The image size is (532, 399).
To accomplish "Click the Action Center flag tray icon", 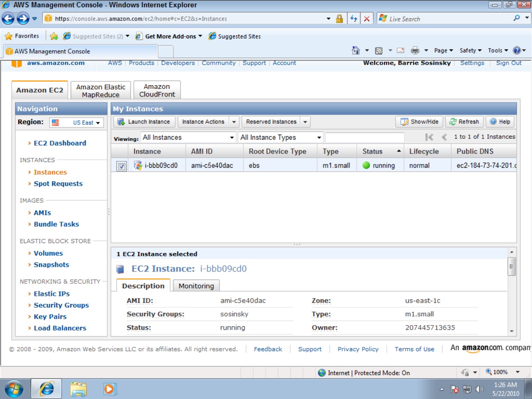I will pos(454,389).
